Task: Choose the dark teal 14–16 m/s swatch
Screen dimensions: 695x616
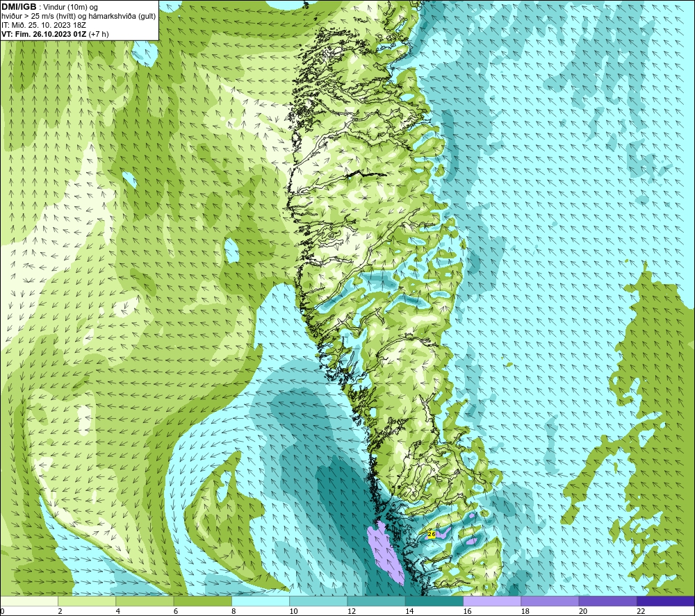Action: (x=434, y=601)
